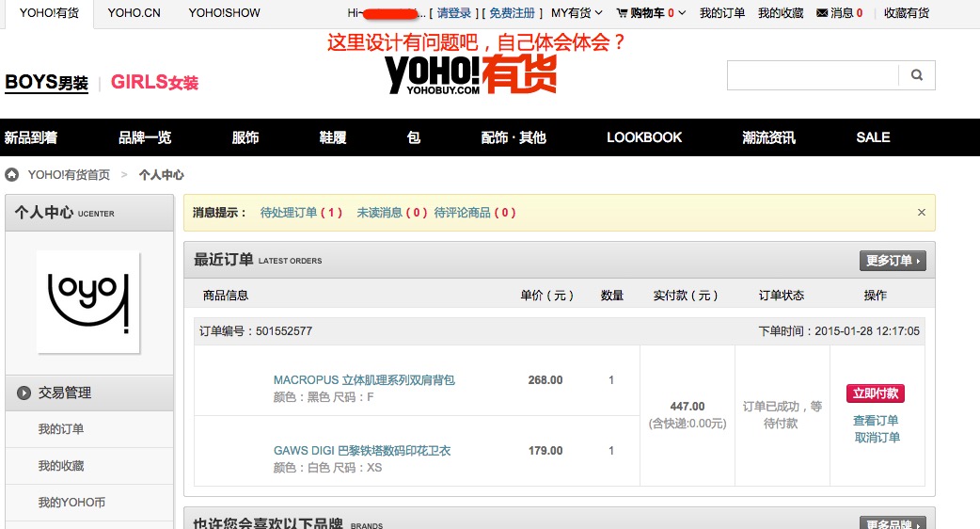980x529 pixels.
Task: Open the 新品到着 navigation menu
Action: click(31, 137)
